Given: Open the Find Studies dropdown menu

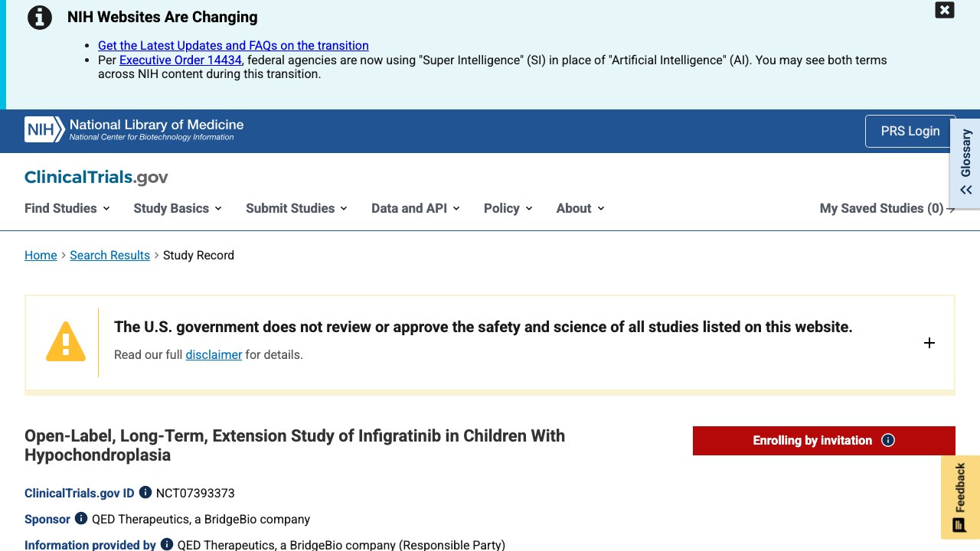Looking at the screenshot, I should (67, 208).
